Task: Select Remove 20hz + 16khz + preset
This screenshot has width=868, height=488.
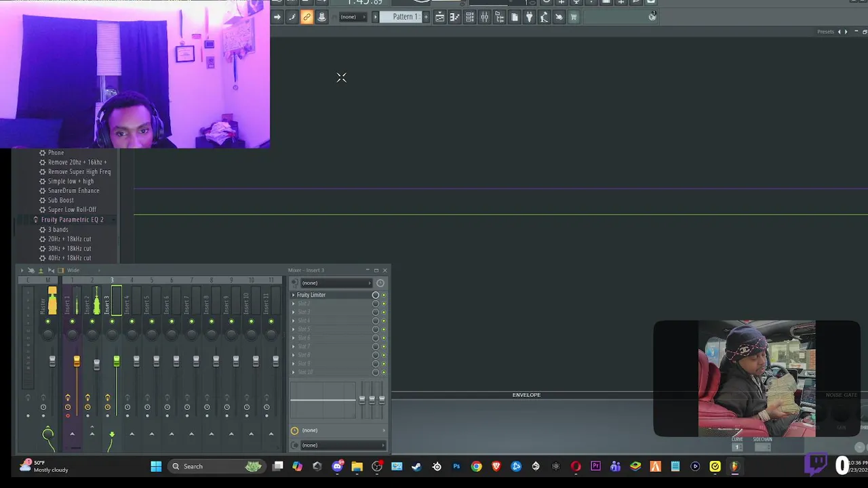Action: pos(77,163)
